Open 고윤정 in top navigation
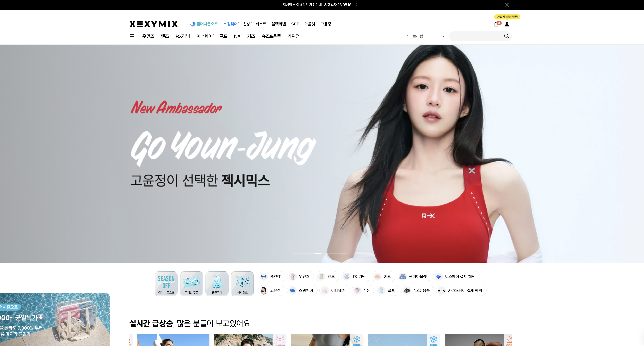The image size is (644, 346). click(x=326, y=24)
